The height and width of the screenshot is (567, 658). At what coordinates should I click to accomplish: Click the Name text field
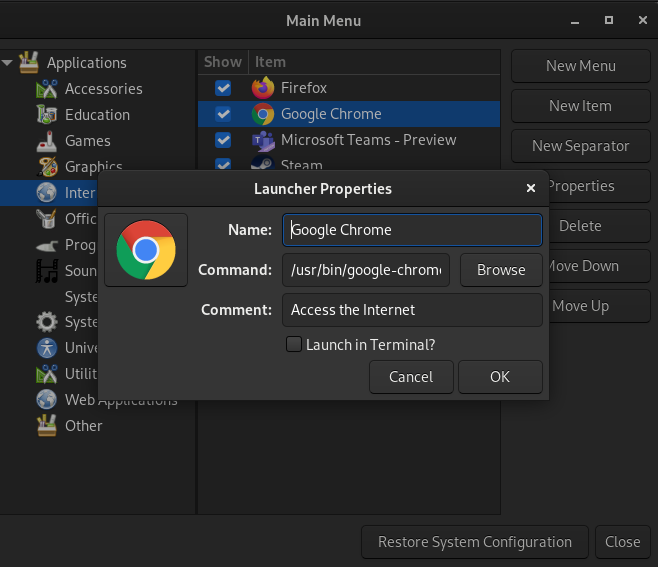click(412, 229)
